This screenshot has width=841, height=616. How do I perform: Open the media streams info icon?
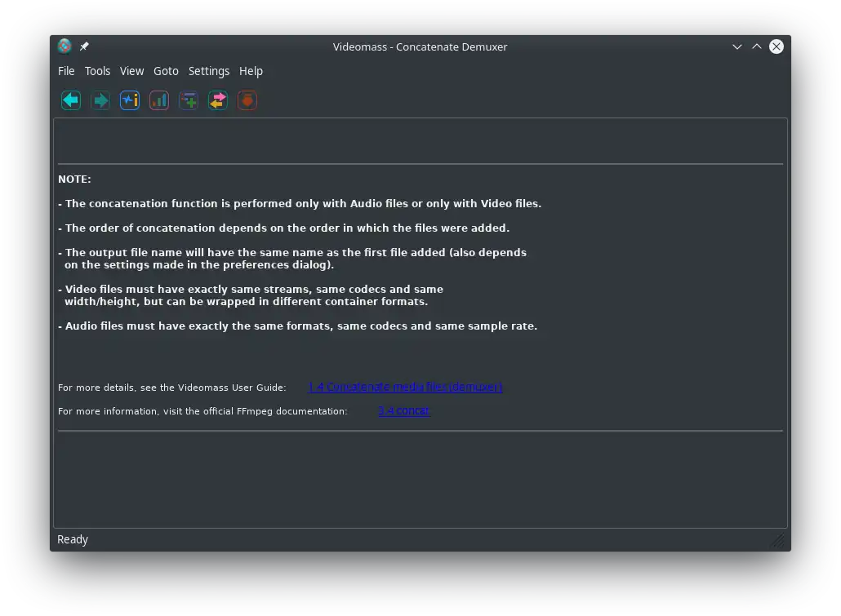tap(130, 100)
